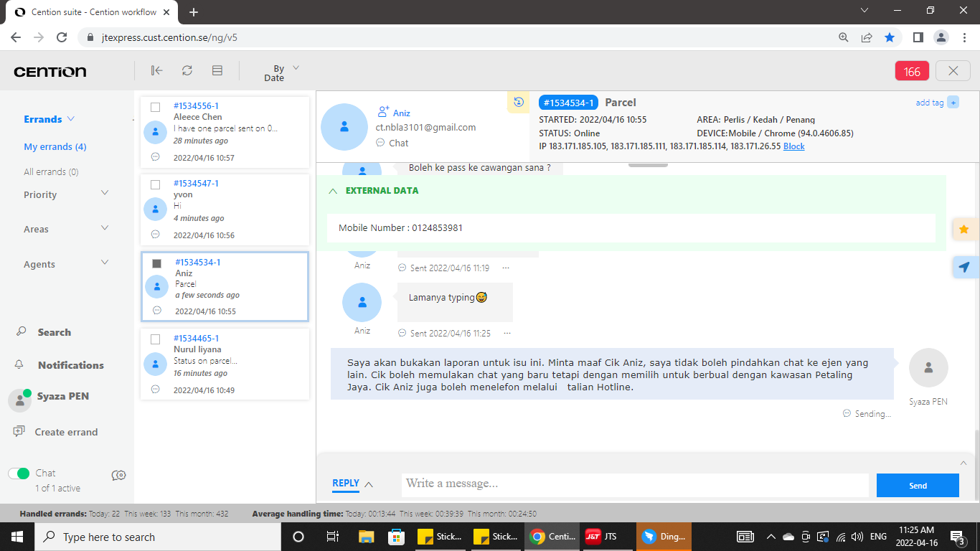Open the Notifications menu item
This screenshot has width=980, height=551.
pos(70,365)
